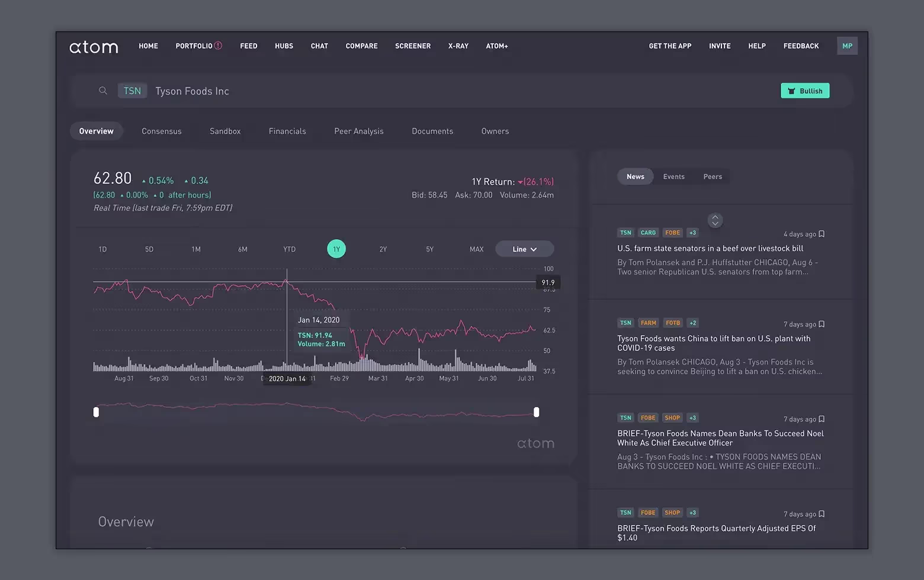Screen dimensions: 924x580
Task: Open the MP user profile avatar
Action: click(x=847, y=46)
